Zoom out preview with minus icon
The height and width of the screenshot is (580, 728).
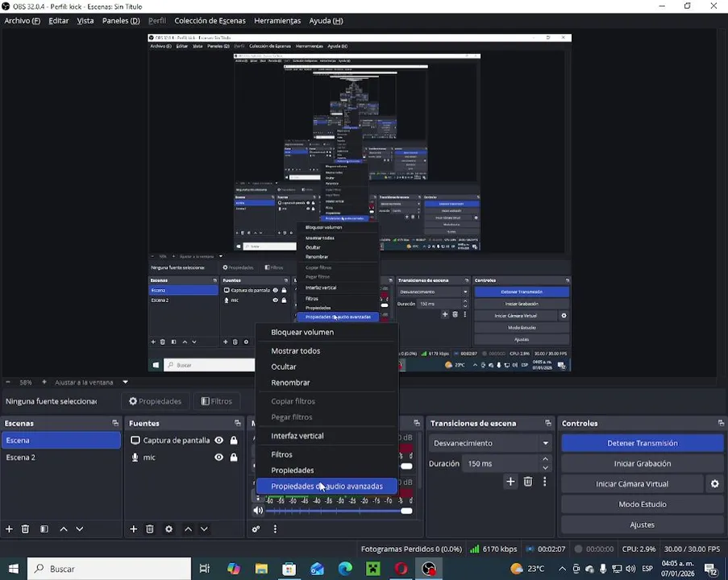[8, 383]
